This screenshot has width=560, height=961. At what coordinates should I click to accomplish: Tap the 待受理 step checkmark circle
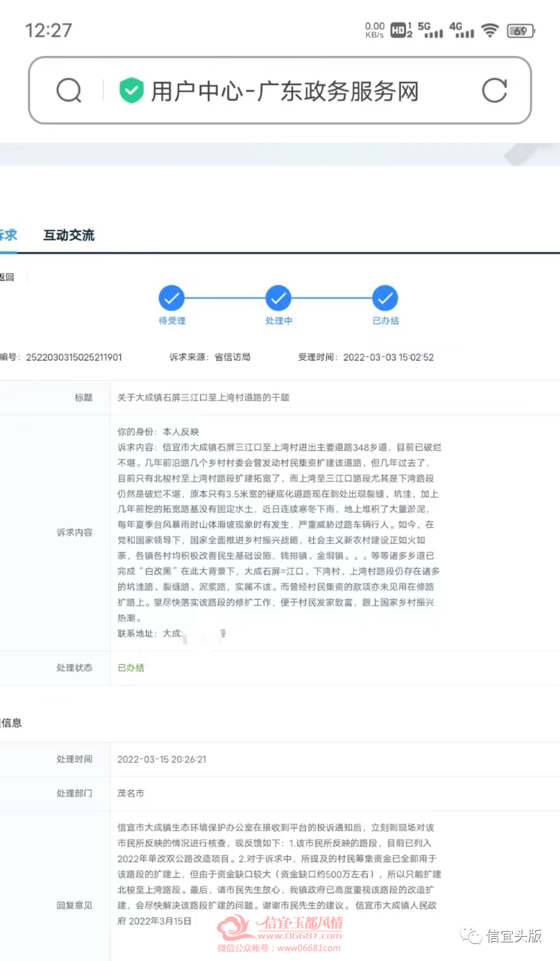(x=172, y=298)
